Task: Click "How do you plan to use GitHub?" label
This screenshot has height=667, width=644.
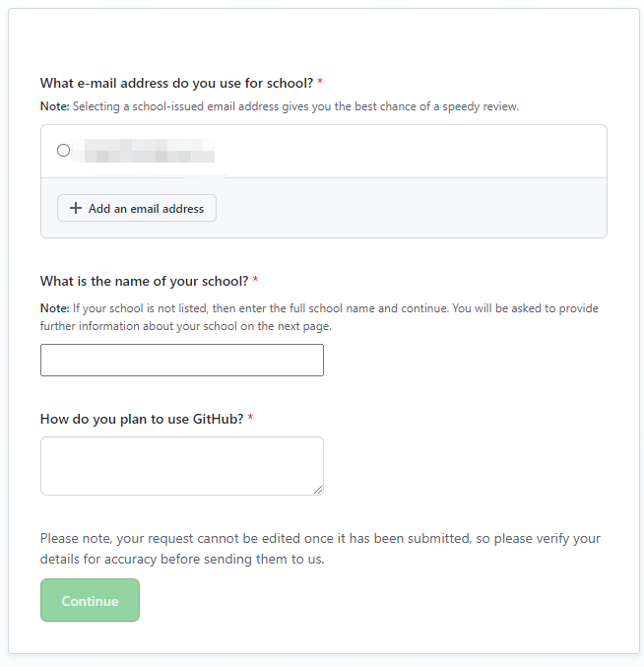Action: pos(142,419)
